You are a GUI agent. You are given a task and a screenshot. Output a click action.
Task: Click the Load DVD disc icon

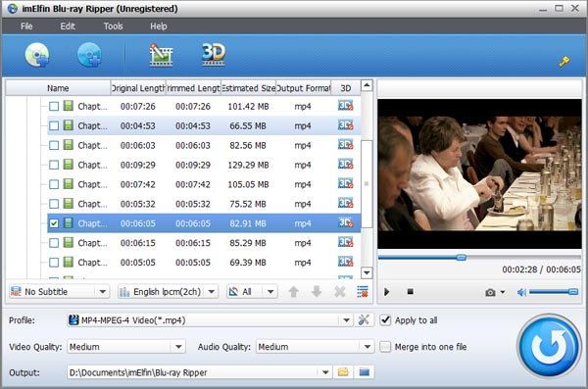89,55
